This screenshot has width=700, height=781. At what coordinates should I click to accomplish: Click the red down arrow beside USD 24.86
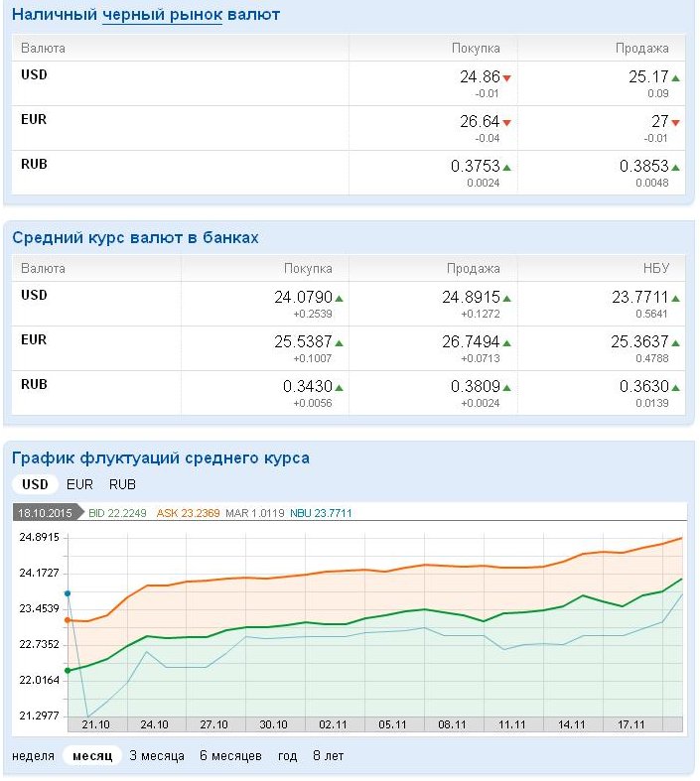[x=506, y=77]
